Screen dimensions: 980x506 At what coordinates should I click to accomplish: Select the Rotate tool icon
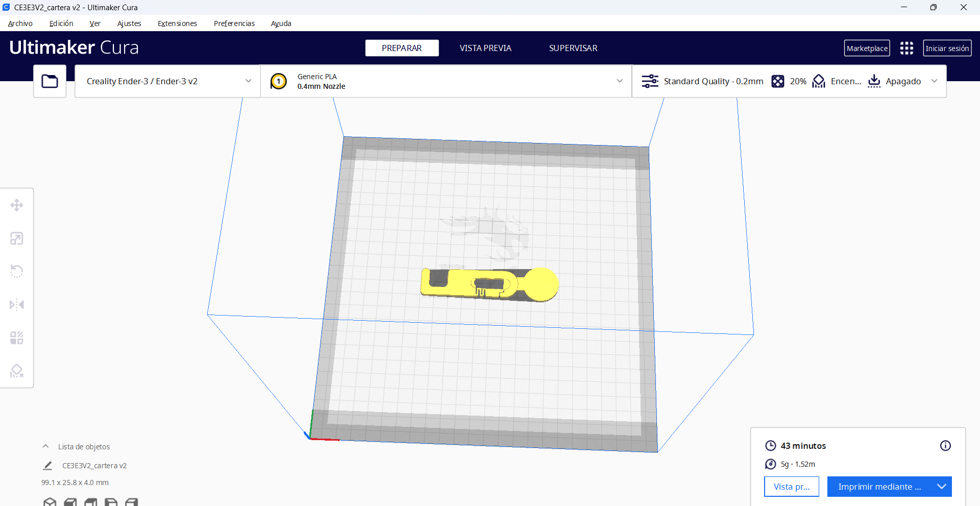(x=17, y=271)
